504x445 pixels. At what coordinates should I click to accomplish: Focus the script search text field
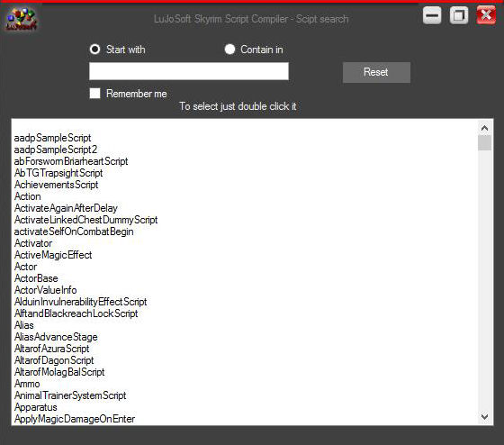(189, 71)
